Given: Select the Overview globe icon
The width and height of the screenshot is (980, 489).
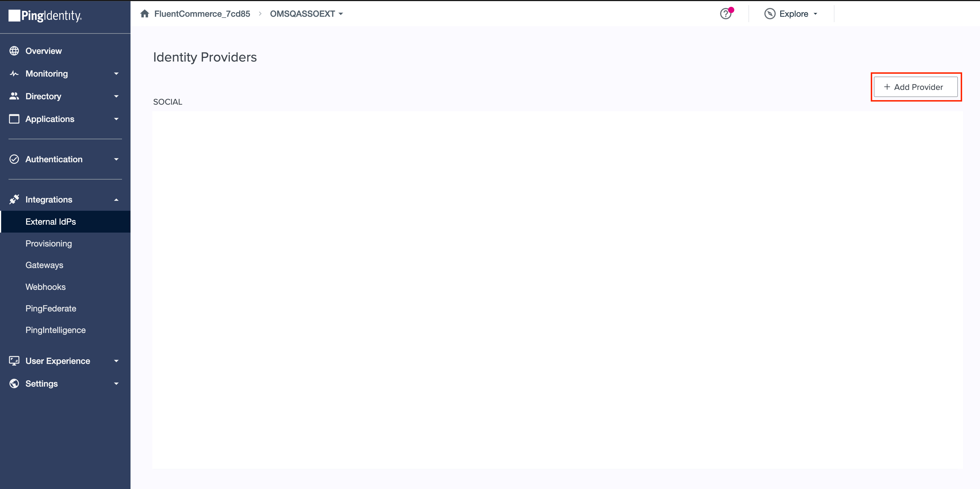Looking at the screenshot, I should [x=14, y=50].
